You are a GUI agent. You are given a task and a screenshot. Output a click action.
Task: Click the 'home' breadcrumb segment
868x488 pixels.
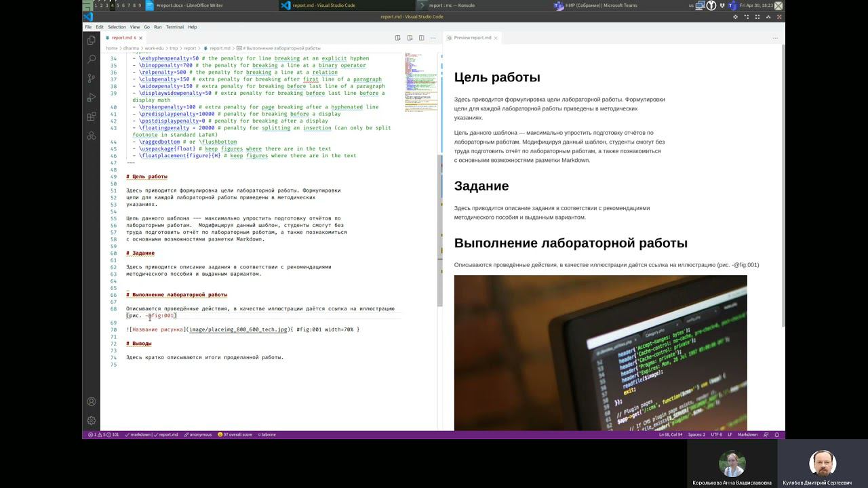(111, 49)
